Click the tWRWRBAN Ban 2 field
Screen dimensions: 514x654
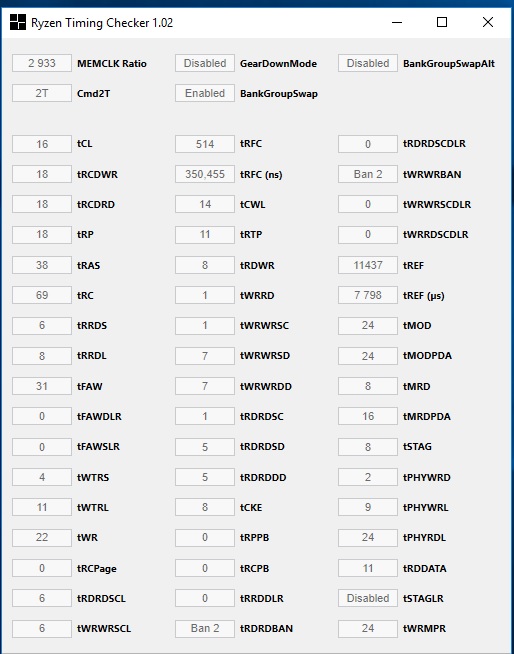coord(368,174)
